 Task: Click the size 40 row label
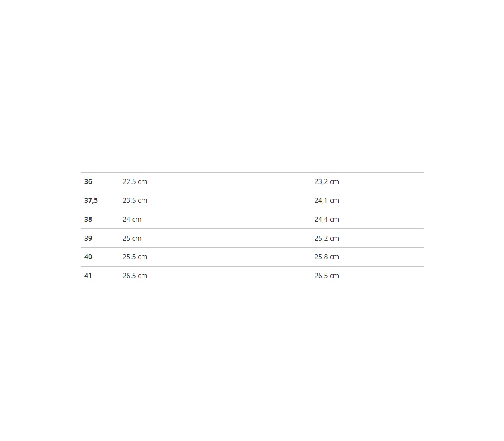tap(88, 257)
